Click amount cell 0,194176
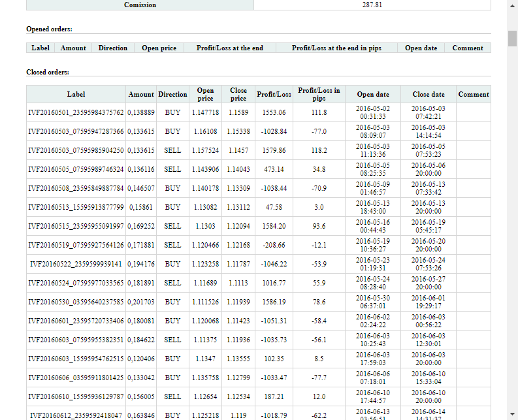 point(141,264)
